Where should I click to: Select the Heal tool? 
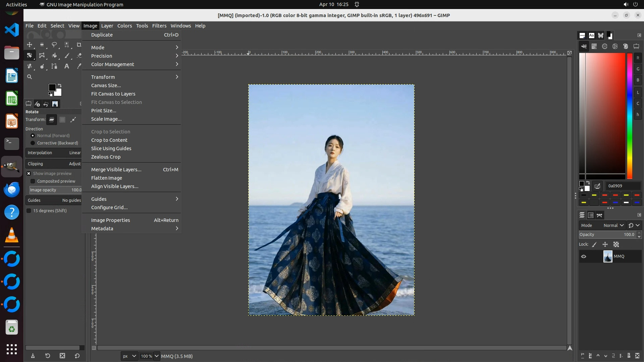[30, 66]
